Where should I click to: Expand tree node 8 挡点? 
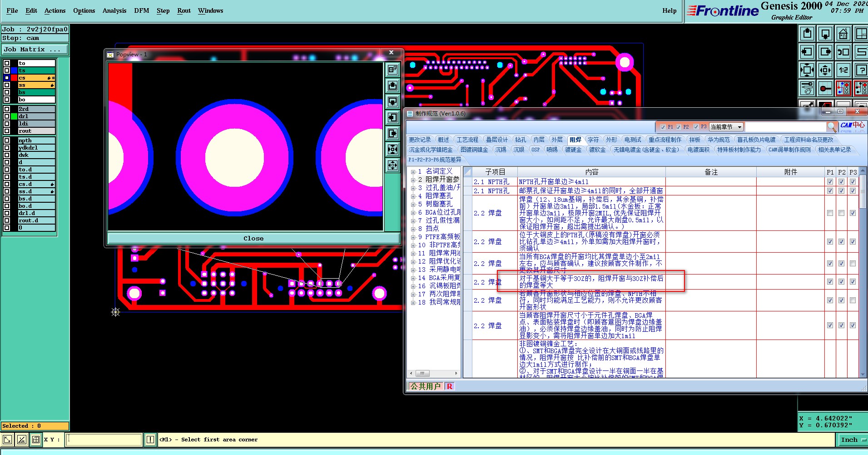pos(413,229)
